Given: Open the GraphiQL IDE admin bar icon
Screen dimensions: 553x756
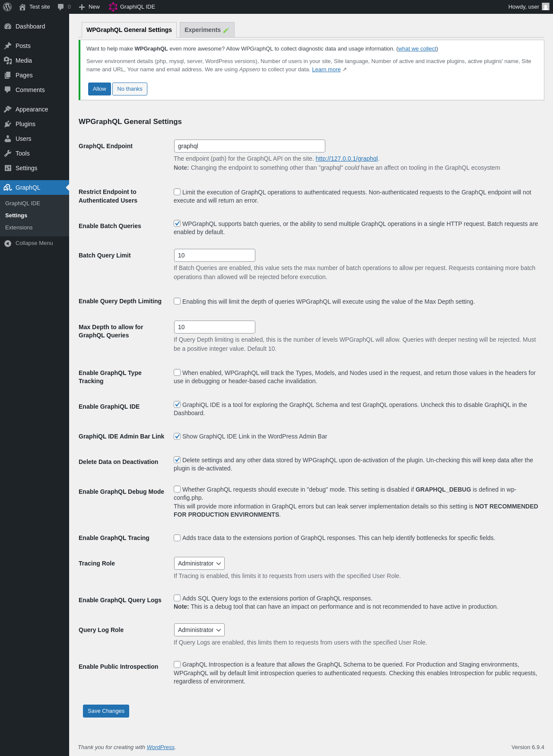Looking at the screenshot, I should coord(113,7).
